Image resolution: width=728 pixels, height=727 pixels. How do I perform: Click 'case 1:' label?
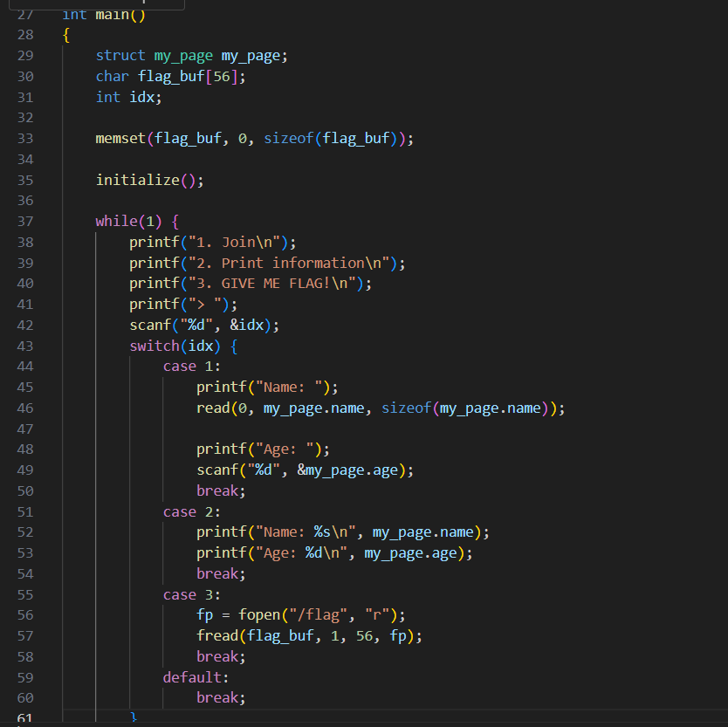pos(192,367)
